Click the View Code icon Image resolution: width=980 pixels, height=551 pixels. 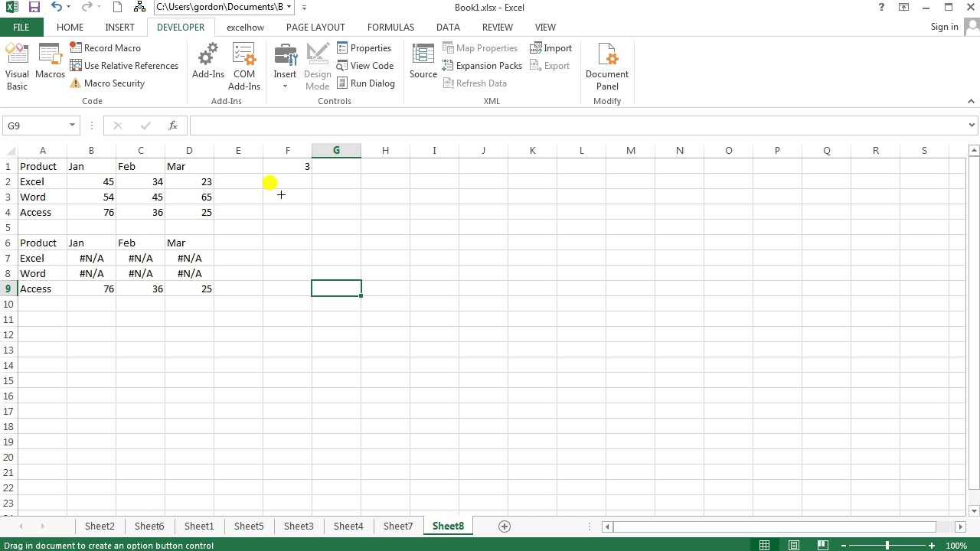[x=364, y=66]
